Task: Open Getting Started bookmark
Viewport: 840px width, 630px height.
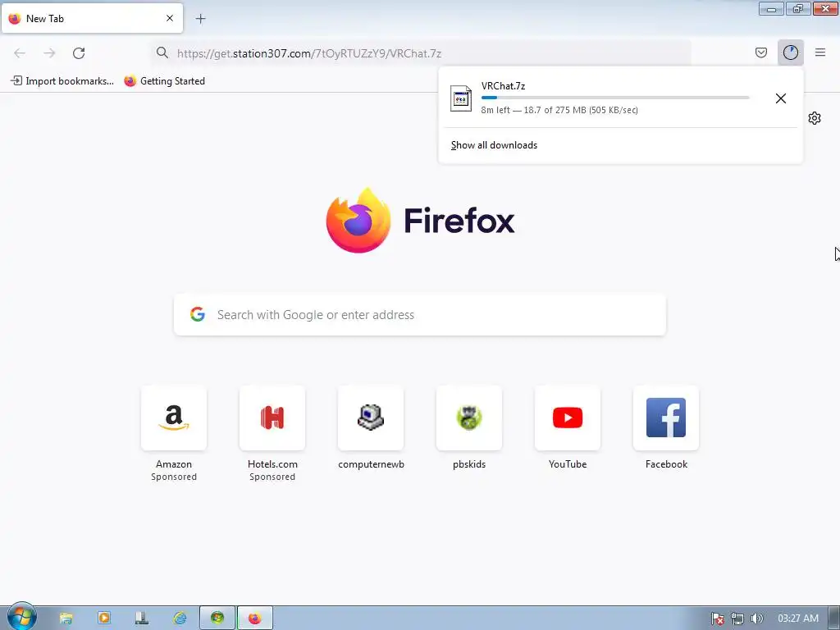Action: click(x=164, y=81)
